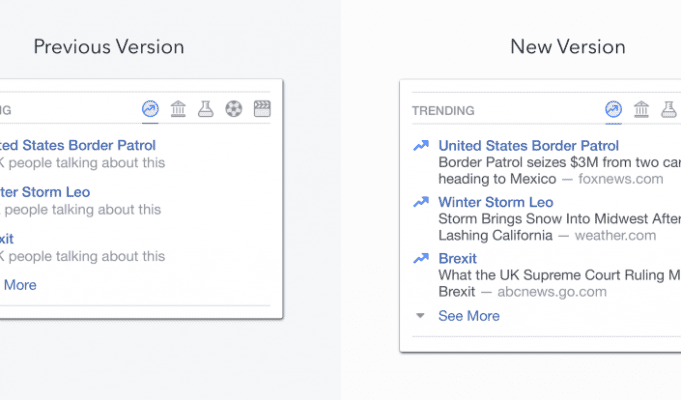Viewport: 681px width, 400px height.
Task: Open Border Patrol topic in previous version
Action: pyautogui.click(x=78, y=145)
